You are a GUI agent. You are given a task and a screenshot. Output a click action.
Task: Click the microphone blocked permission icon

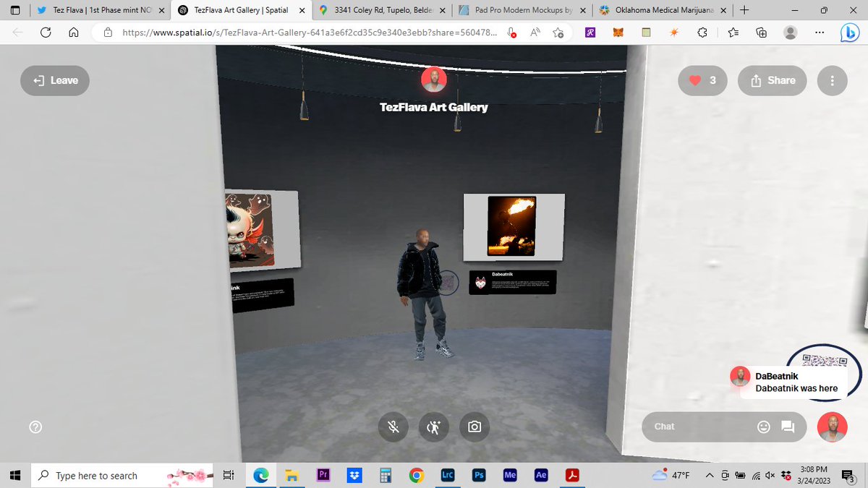coord(511,33)
